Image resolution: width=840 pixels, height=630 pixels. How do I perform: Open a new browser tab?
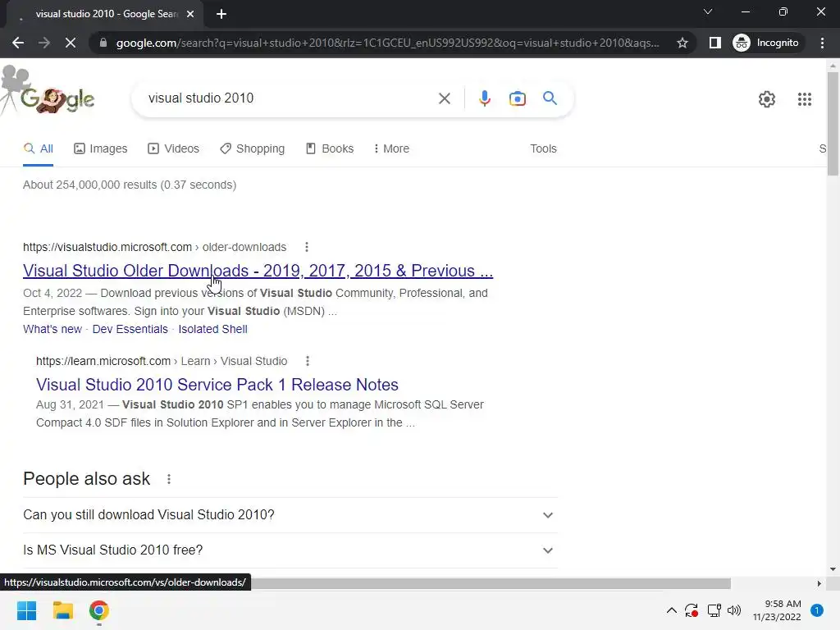pyautogui.click(x=221, y=14)
